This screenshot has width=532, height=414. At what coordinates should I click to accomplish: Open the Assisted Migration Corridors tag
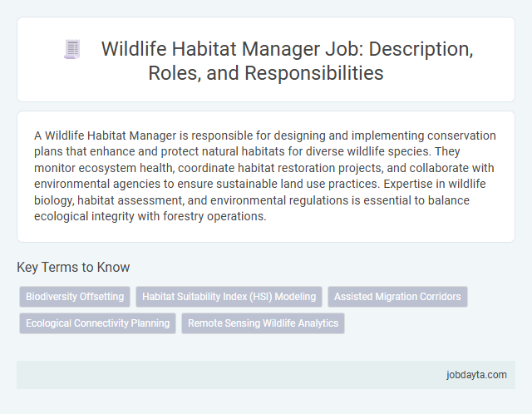click(397, 297)
